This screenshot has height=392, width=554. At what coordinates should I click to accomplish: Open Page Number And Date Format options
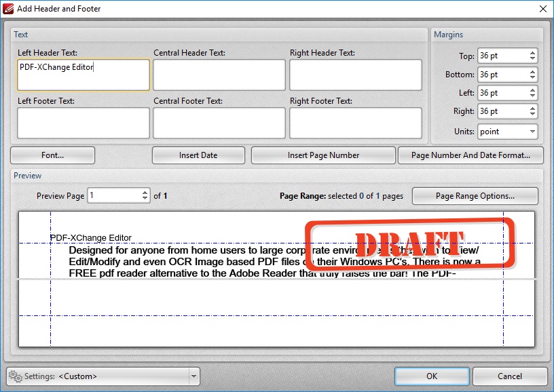pos(470,155)
